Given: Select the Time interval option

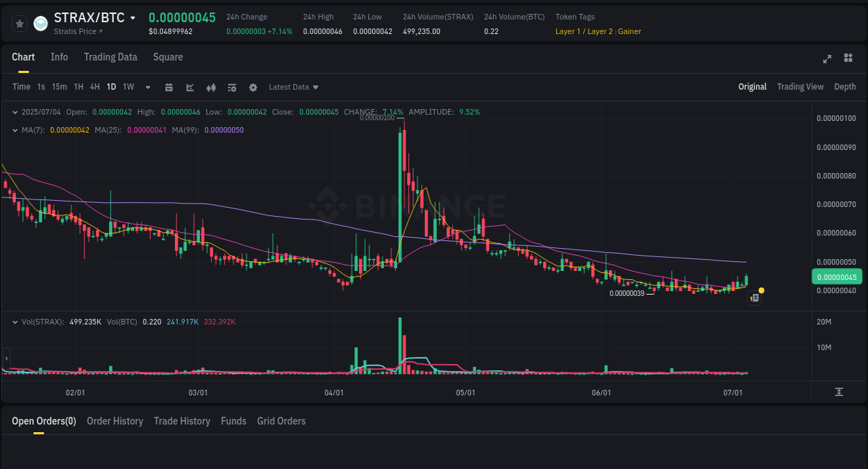Looking at the screenshot, I should [22, 87].
